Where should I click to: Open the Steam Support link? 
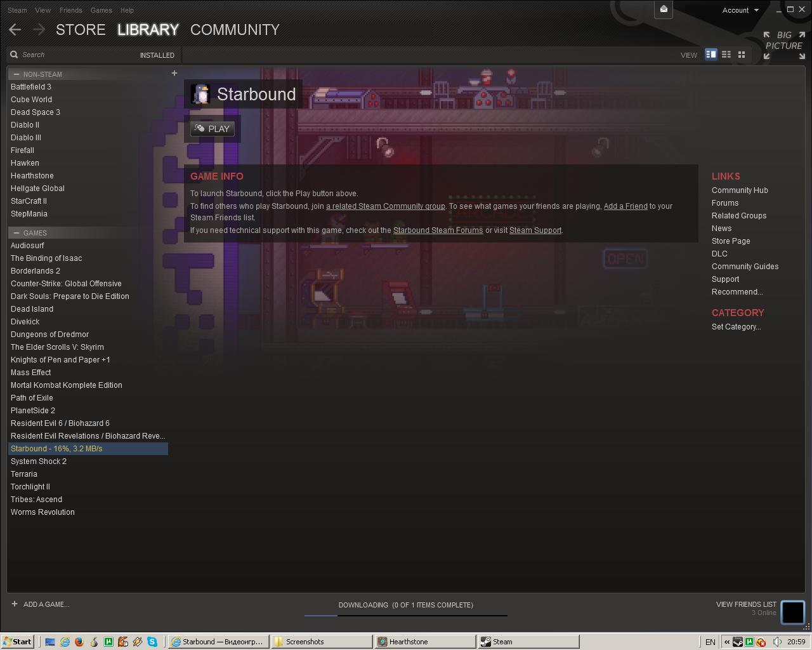pyautogui.click(x=535, y=230)
